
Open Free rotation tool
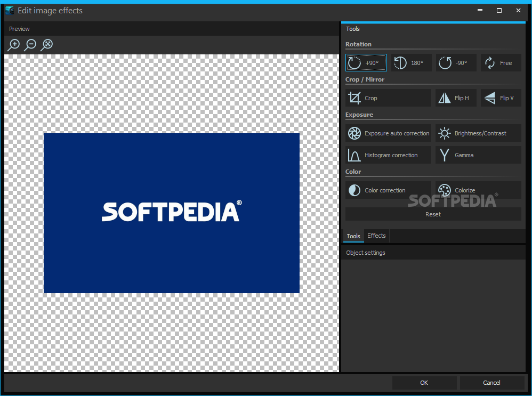pos(501,63)
